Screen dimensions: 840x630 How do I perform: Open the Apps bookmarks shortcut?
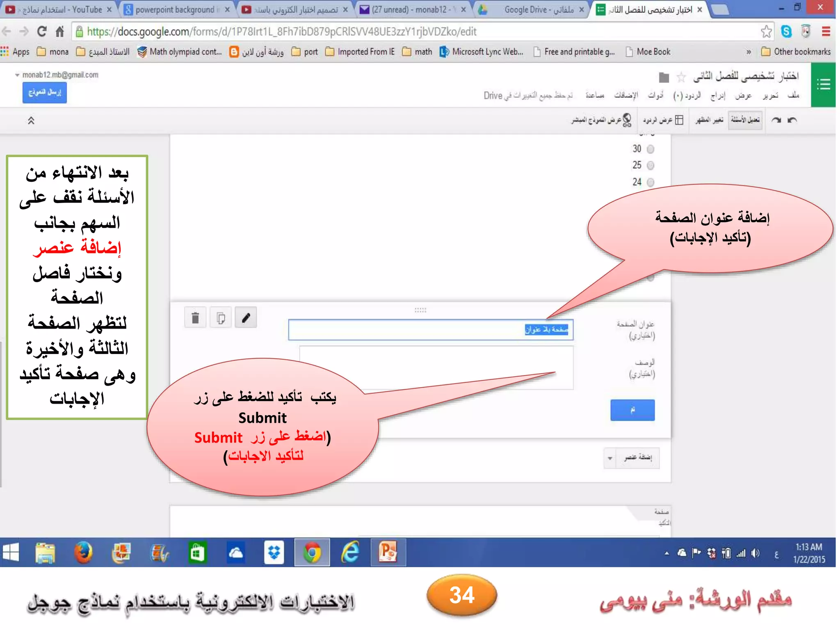pos(15,52)
